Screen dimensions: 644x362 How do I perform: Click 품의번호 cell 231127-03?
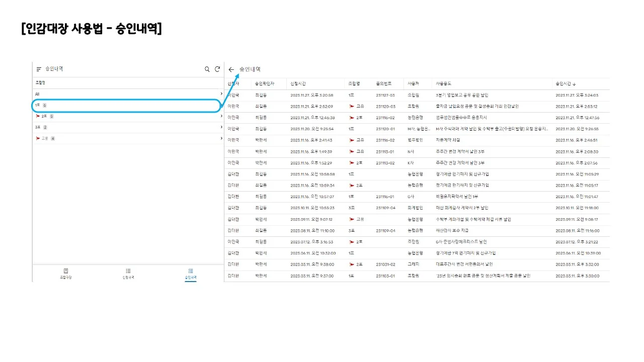[385, 95]
